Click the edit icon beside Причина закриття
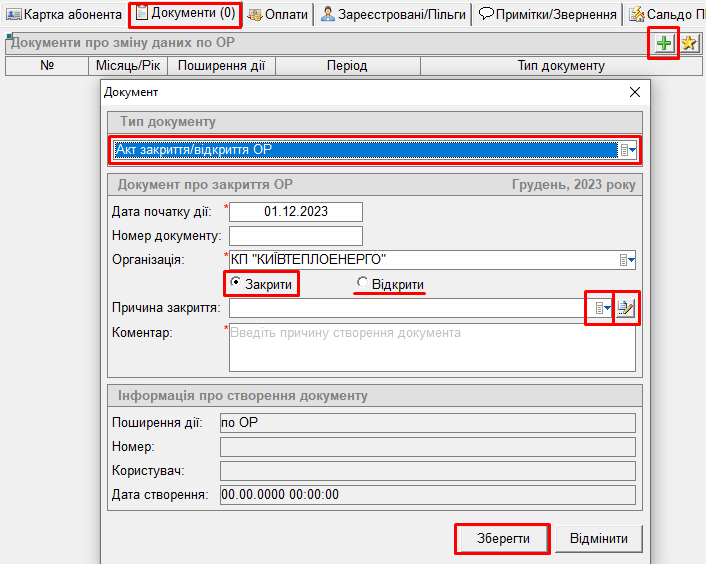The height and width of the screenshot is (564, 706). (x=626, y=309)
